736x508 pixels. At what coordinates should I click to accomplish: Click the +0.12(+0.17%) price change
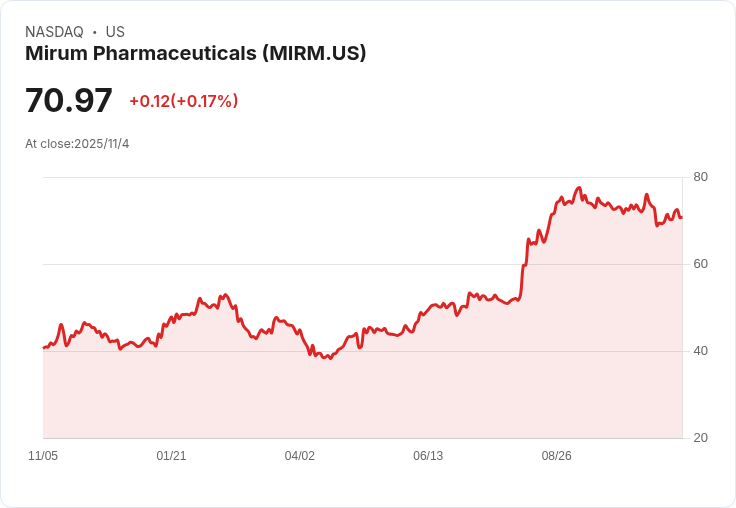184,101
